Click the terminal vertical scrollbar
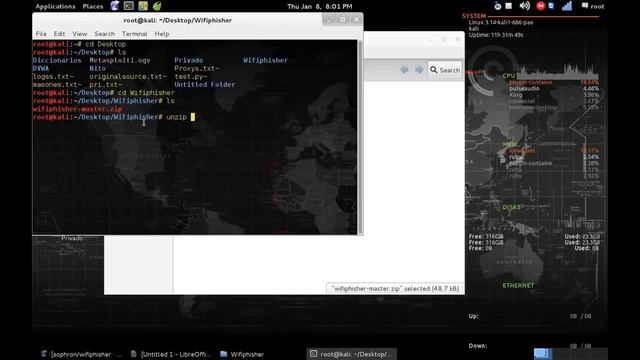This screenshot has height=360, width=640. coord(360,137)
